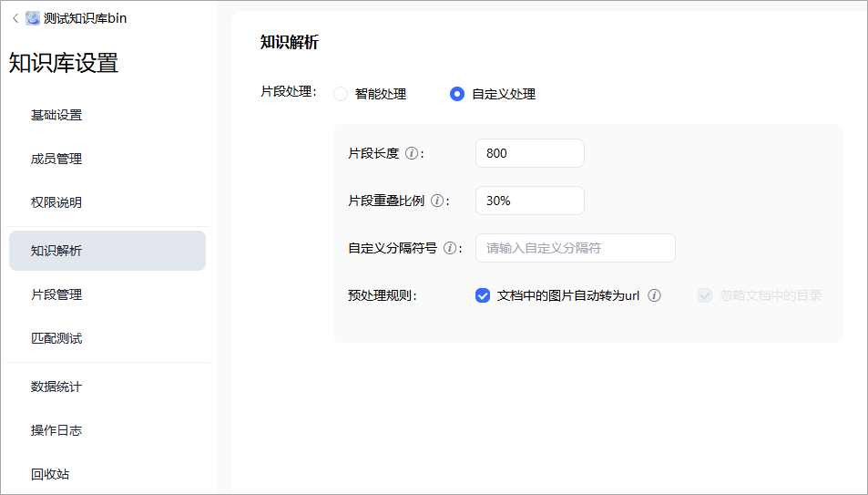This screenshot has height=495, width=868.
Task: Click the 片段重叠比例 label text
Action: [x=386, y=201]
